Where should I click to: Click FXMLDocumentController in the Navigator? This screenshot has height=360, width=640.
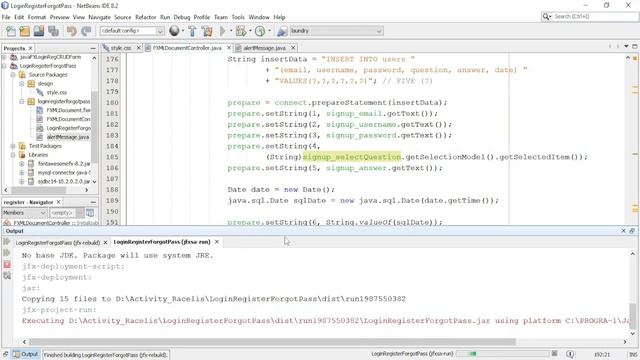[x=42, y=223]
